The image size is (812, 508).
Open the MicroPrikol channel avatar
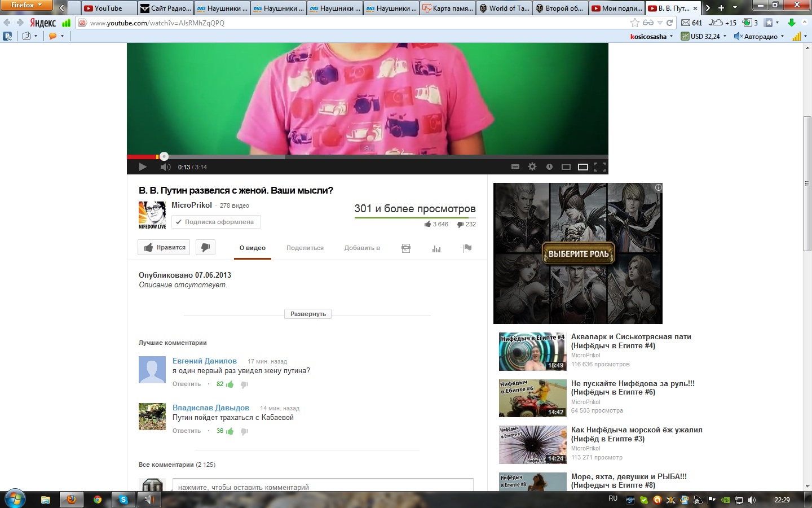152,214
